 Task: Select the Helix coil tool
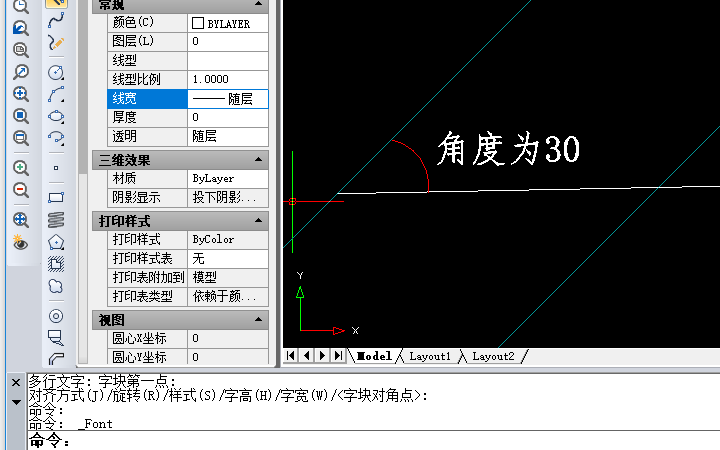[x=56, y=220]
